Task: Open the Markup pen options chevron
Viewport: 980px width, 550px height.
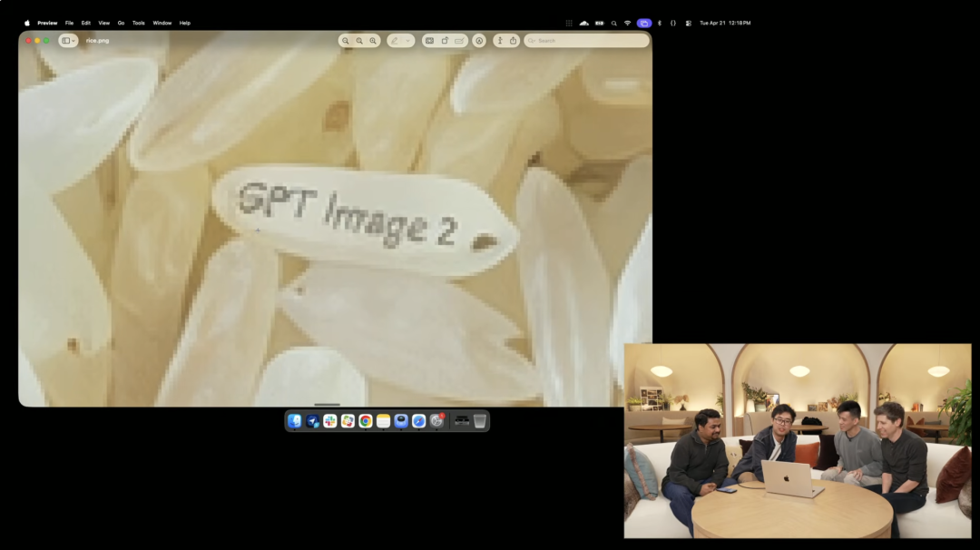Action: click(x=407, y=41)
